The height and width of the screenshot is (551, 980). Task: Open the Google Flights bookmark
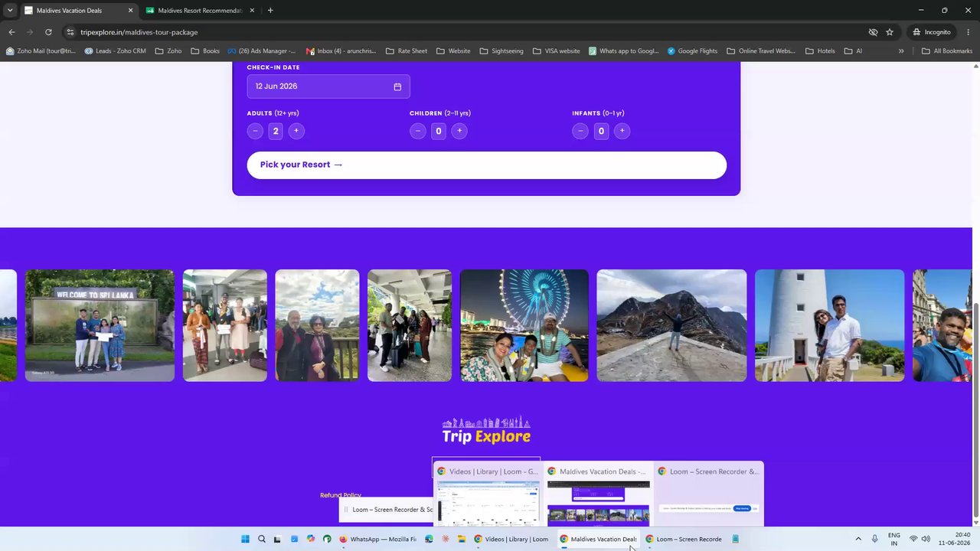(x=692, y=51)
